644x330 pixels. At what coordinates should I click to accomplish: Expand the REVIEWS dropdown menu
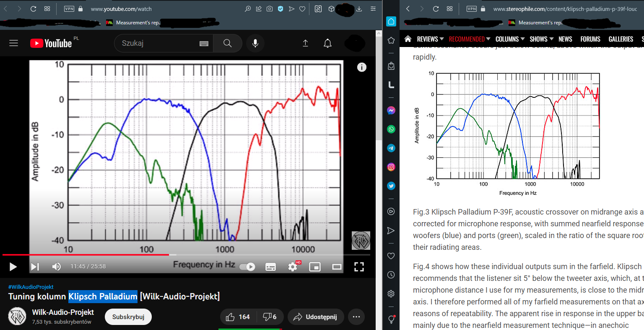[x=430, y=39]
